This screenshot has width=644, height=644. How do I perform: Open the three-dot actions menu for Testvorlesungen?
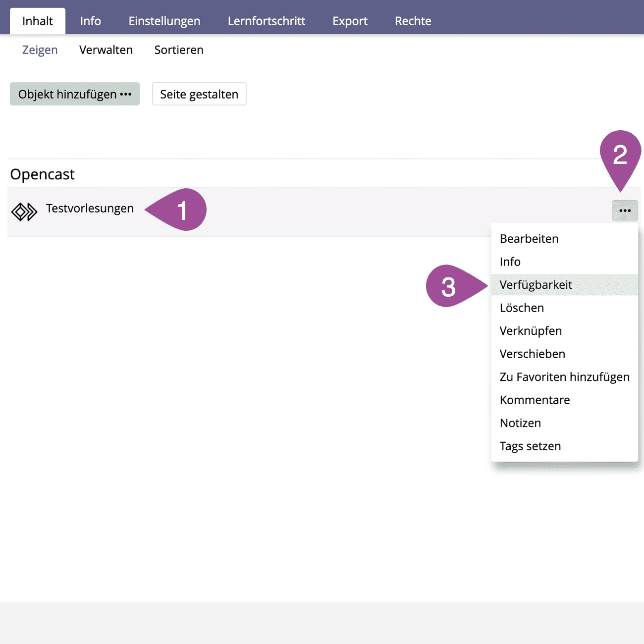[625, 211]
